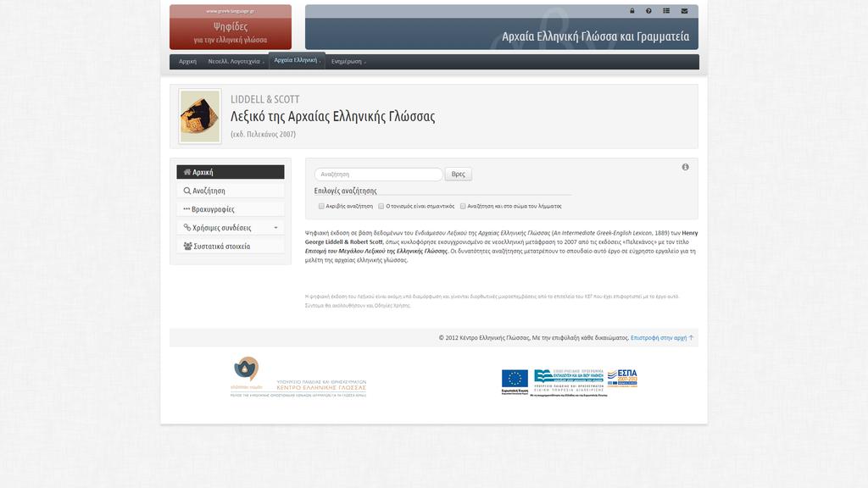Viewport: 868px width, 488px height.
Task: Click the Ψηφίδες red site logo
Action: click(x=231, y=27)
